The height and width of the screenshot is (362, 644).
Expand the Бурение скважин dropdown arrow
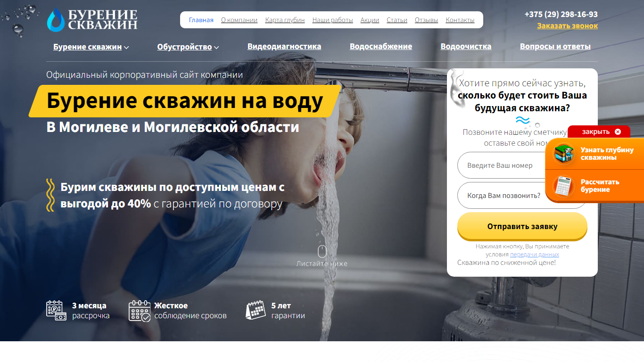click(x=126, y=47)
